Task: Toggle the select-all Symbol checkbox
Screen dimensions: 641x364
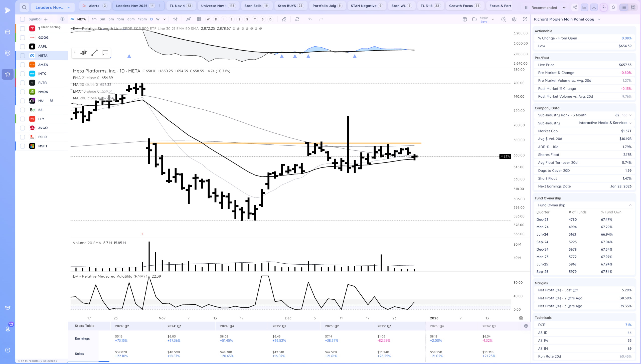Action: [23, 19]
